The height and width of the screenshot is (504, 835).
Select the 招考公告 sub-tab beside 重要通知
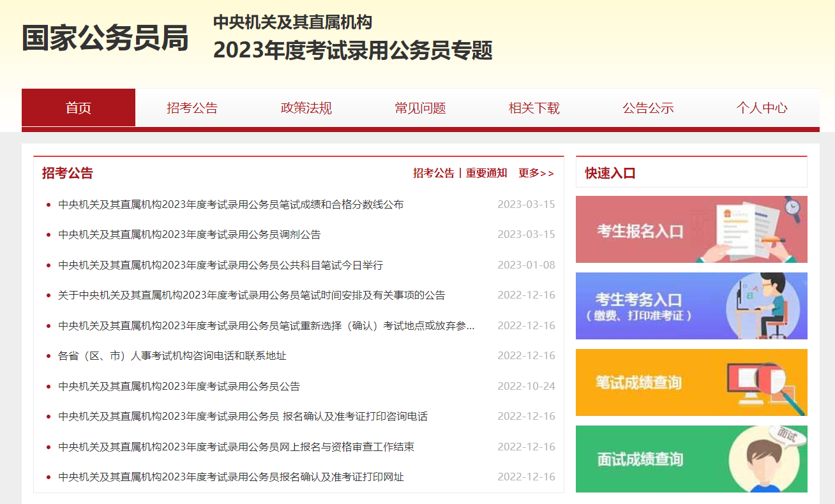(x=433, y=173)
